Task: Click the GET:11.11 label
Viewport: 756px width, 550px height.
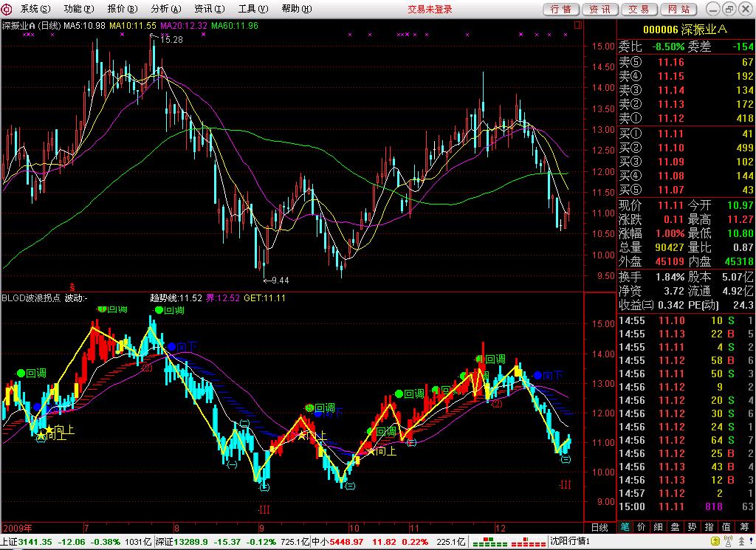Action: (265, 298)
